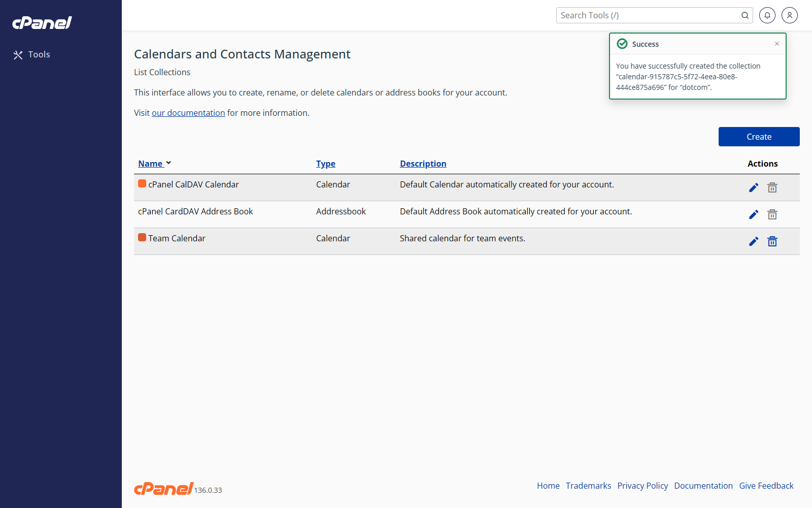This screenshot has height=508, width=812.
Task: Select the "cPanel CardDAV Address Book" name text
Action: point(195,211)
